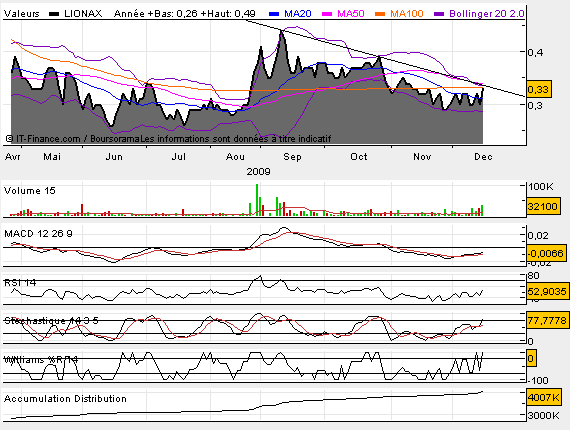Click the blue MA20 legend marker
The width and height of the screenshot is (570, 430).
coord(274,14)
